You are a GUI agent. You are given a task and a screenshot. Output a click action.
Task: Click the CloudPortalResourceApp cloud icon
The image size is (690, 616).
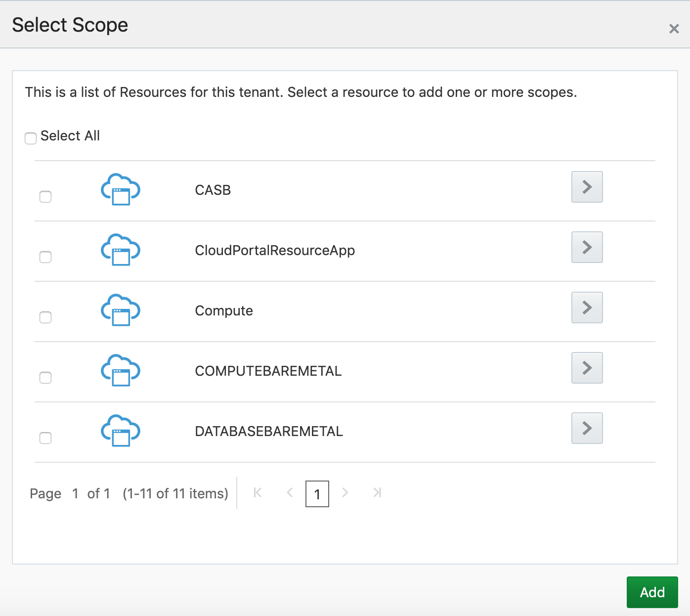pos(121,250)
